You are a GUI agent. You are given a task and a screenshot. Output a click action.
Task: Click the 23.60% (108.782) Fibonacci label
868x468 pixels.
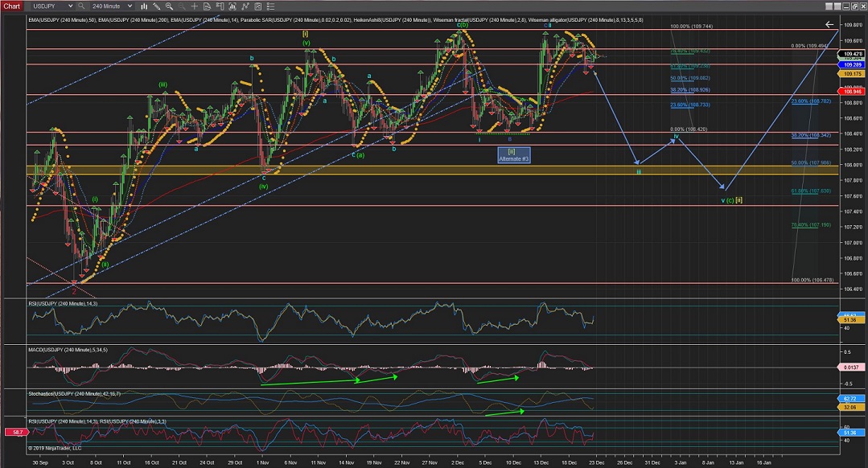coord(811,101)
